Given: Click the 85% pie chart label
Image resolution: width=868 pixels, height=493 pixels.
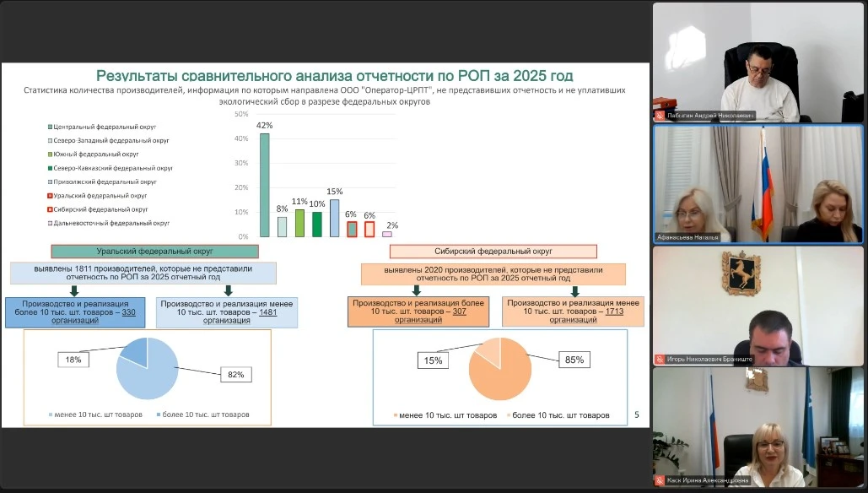Looking at the screenshot, I should (574, 360).
